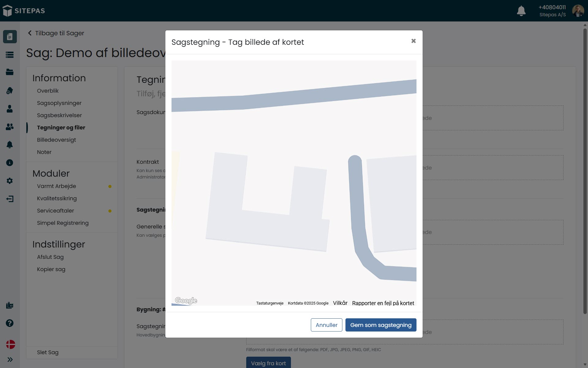Open the profile avatar thumbnail
Image resolution: width=588 pixels, height=368 pixels.
[x=579, y=11]
